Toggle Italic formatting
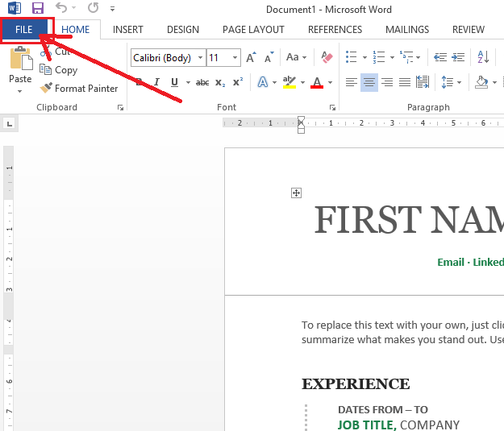 click(156, 82)
